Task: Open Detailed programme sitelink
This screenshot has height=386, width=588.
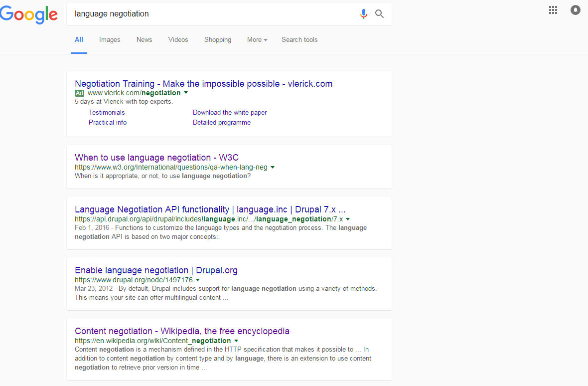Action: [x=222, y=123]
